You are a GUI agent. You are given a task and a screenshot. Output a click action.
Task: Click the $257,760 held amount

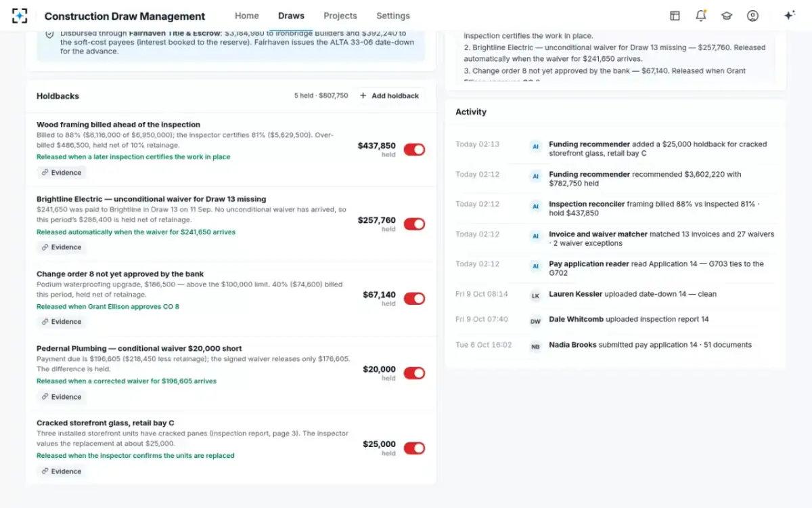377,220
